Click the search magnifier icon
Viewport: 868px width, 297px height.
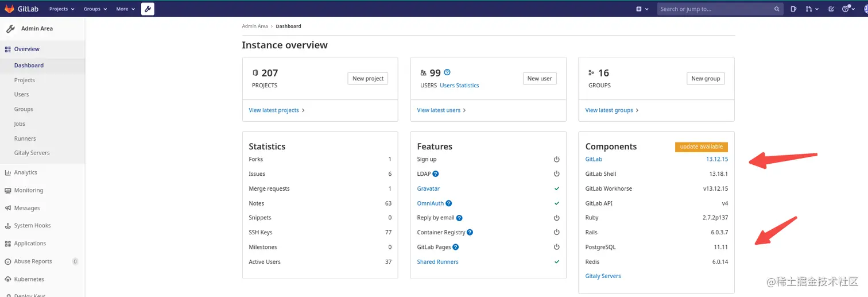coord(777,9)
